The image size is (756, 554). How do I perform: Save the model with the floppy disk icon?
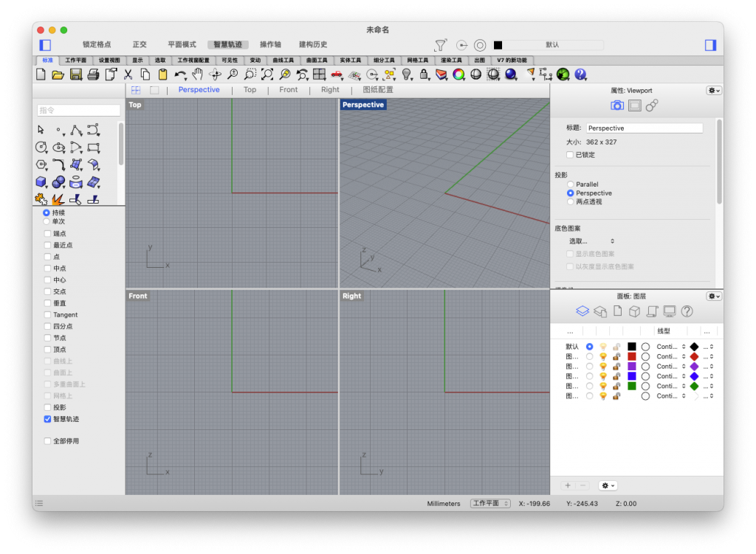tap(76, 75)
